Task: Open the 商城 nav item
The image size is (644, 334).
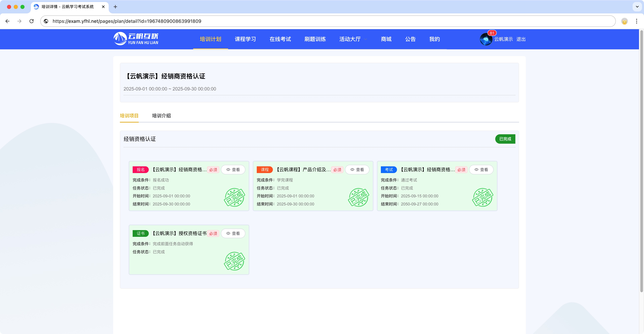Action: [386, 39]
